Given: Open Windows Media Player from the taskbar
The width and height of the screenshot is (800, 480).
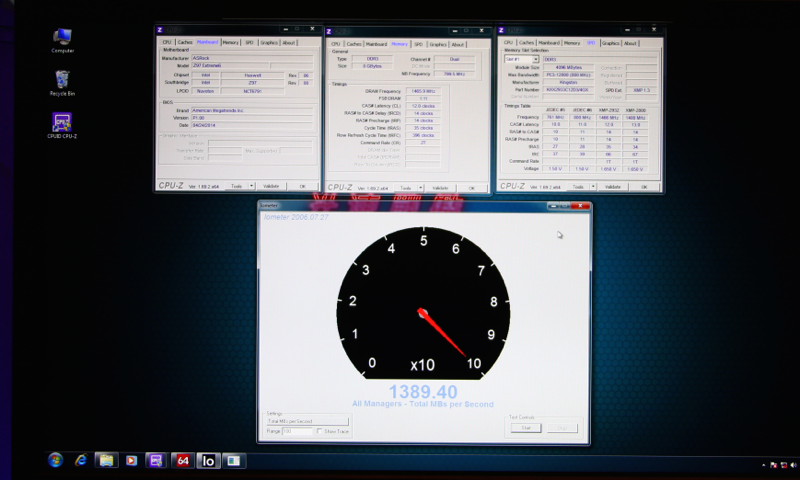Looking at the screenshot, I should 131,460.
